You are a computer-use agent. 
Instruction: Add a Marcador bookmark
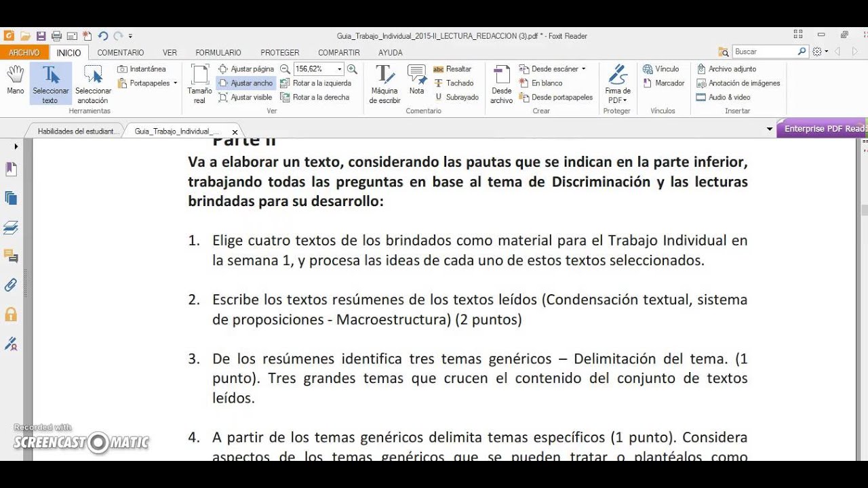tap(663, 83)
